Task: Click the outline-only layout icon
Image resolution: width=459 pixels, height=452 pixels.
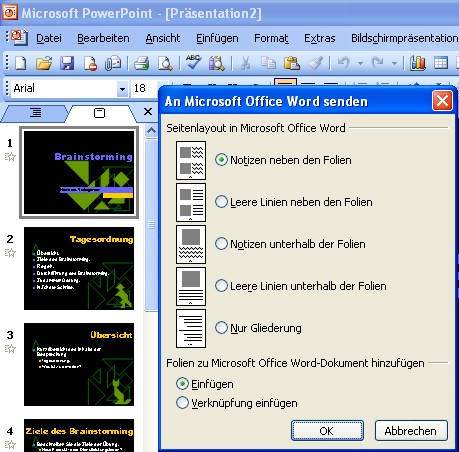Action: [191, 328]
